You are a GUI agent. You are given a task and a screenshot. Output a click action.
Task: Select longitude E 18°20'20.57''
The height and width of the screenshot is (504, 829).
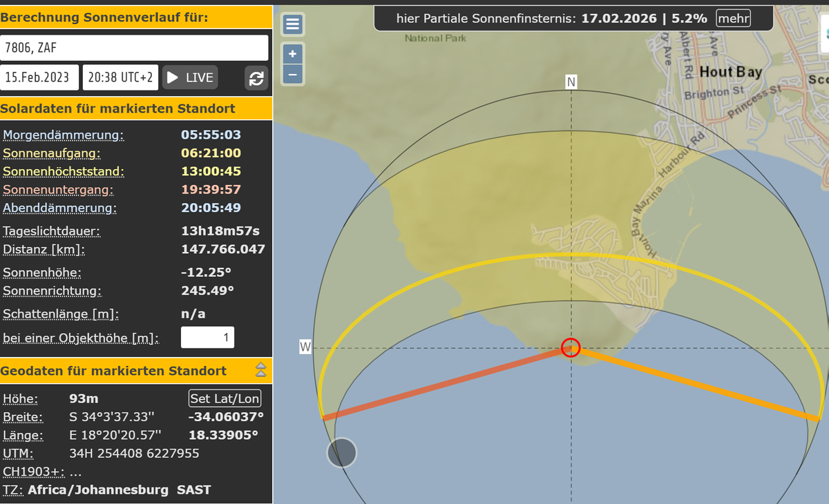115,435
